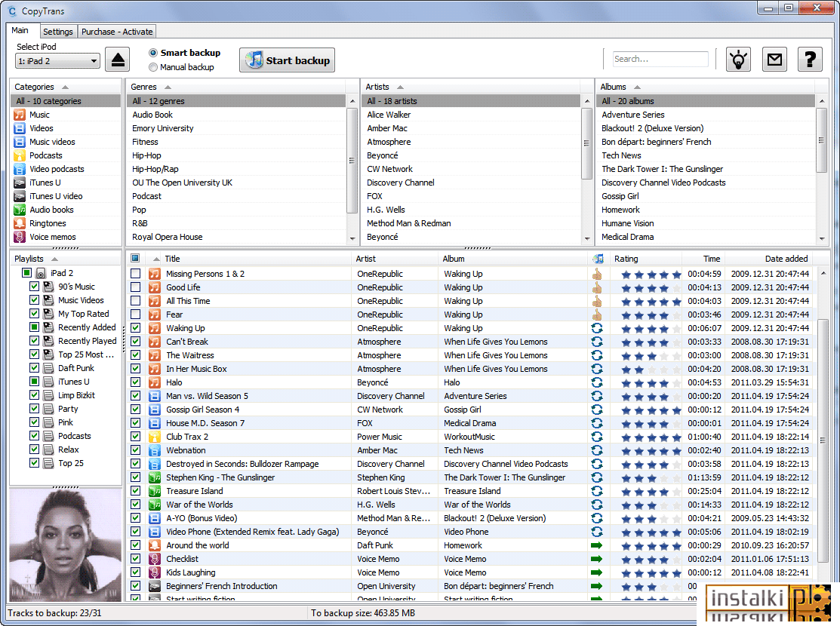Click the eject iPod icon button
This screenshot has width=840, height=626.
point(118,60)
